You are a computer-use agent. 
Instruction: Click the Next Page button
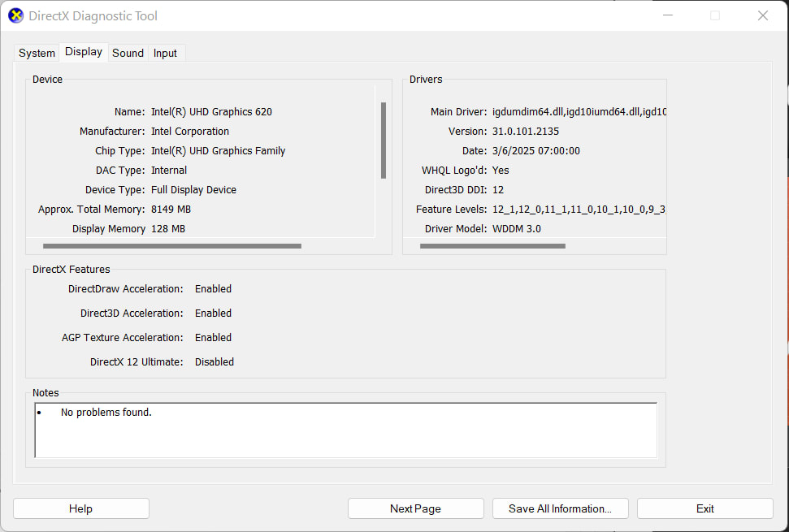point(416,508)
